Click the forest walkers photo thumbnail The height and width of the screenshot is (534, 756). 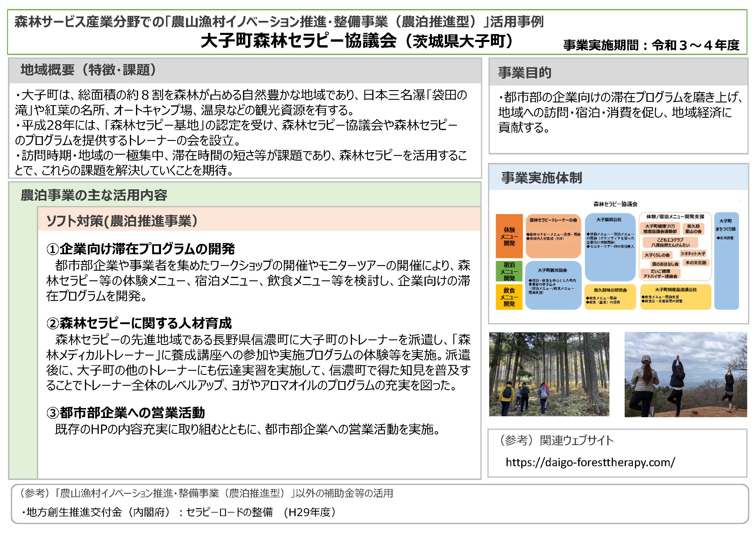(549, 374)
